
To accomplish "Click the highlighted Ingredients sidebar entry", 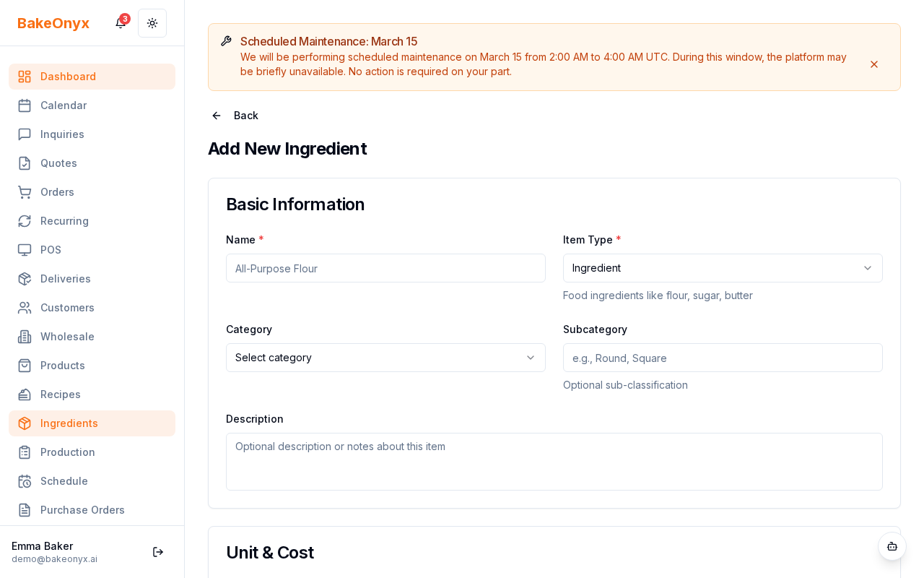I will 69,423.
